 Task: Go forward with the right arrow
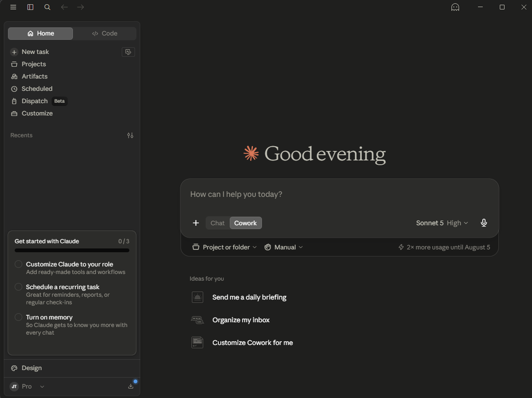coord(81,7)
